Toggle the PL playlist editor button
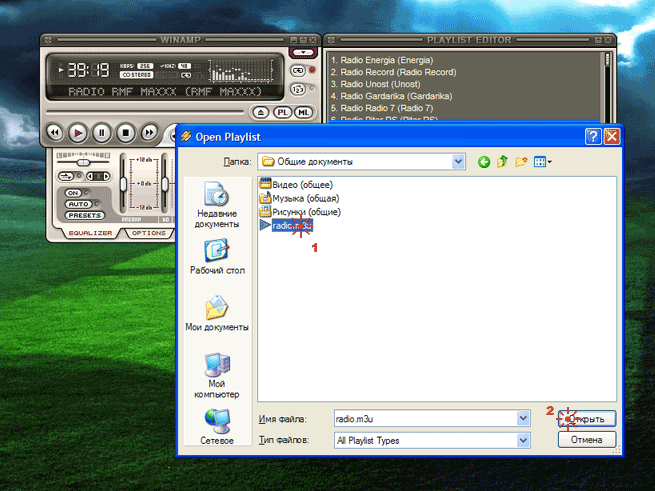655x491 pixels. click(282, 112)
